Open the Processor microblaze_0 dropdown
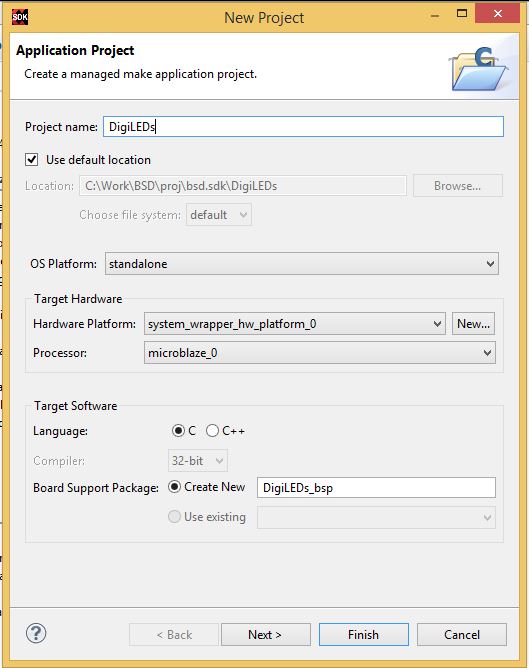Viewport: 529px width, 668px height. (319, 353)
